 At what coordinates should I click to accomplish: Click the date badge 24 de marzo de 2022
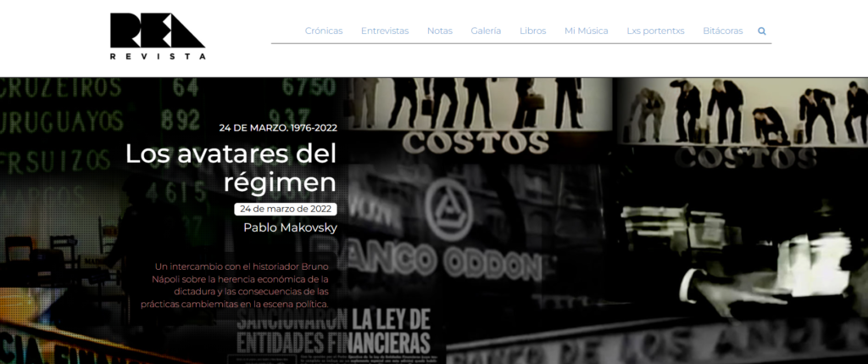[285, 209]
